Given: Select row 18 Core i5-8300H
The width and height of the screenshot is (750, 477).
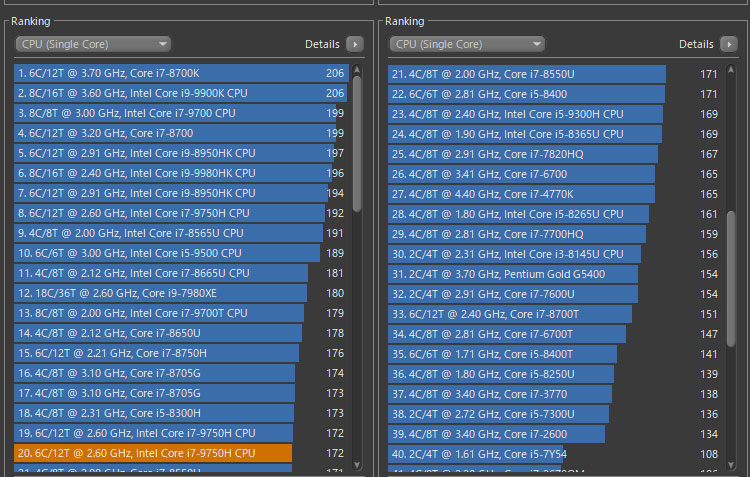Looking at the screenshot, I should pos(181,413).
